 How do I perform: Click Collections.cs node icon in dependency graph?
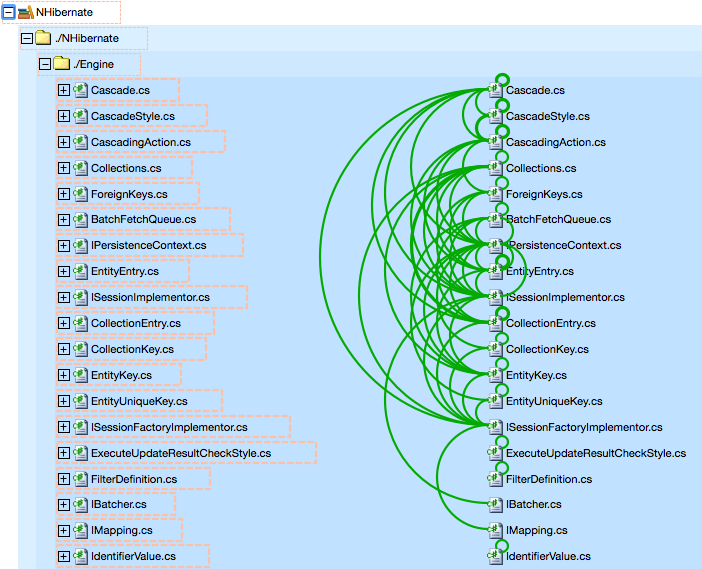[495, 168]
